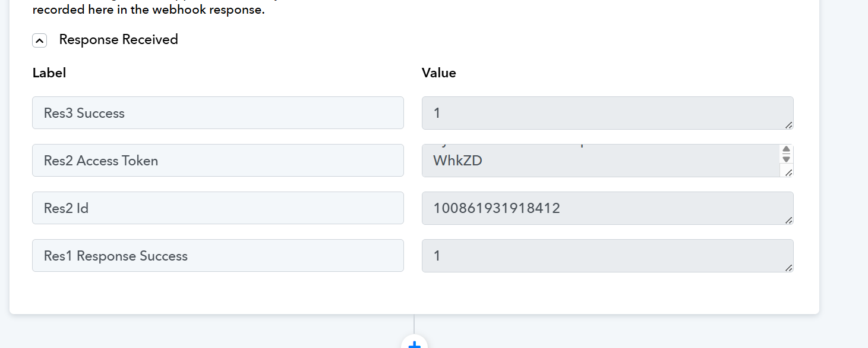Viewport: 868px width, 348px height.
Task: Click the value 100861931918412
Action: (497, 208)
